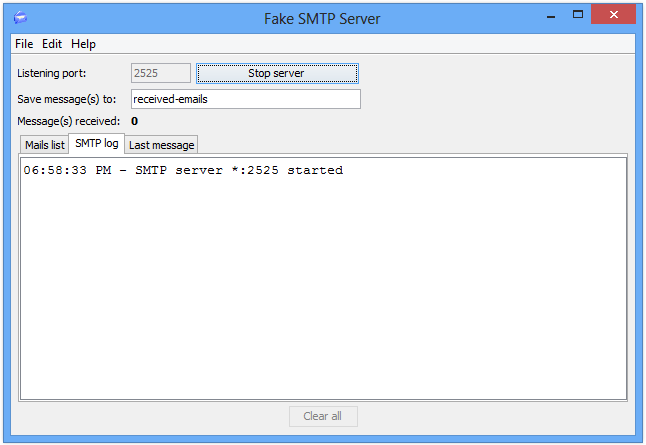The height and width of the screenshot is (445, 646).
Task: Click the Clear all button
Action: click(323, 416)
